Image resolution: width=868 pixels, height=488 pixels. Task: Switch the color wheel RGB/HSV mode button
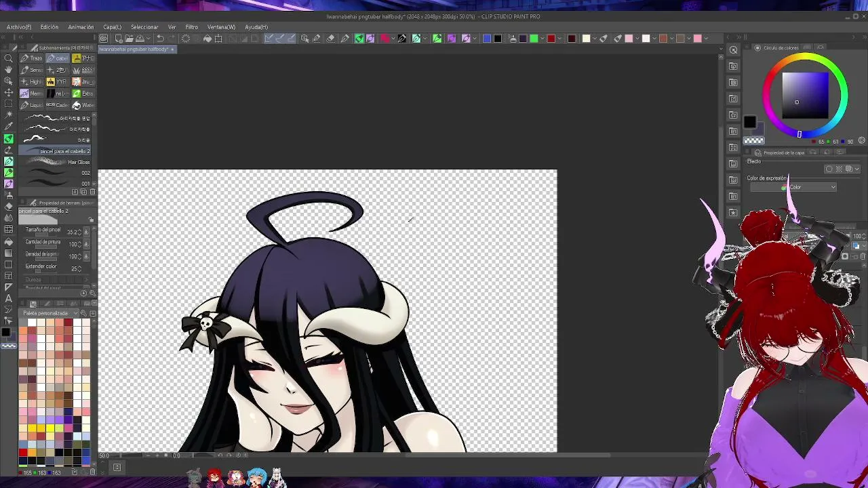pos(862,141)
